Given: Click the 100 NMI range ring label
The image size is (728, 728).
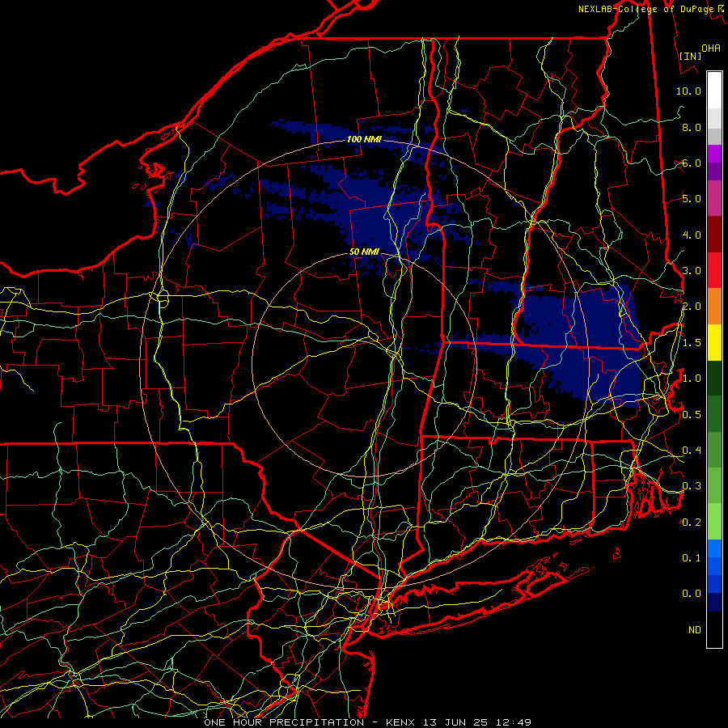Looking at the screenshot, I should (364, 139).
